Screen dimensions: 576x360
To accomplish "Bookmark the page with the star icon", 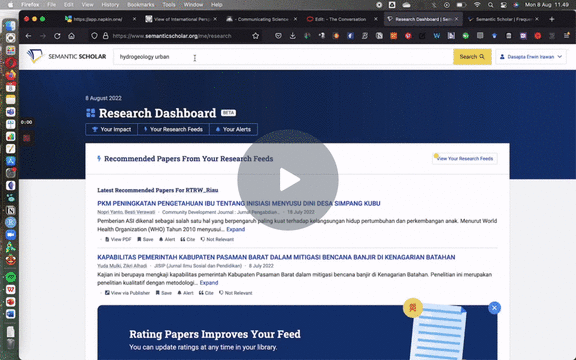I will 256,36.
